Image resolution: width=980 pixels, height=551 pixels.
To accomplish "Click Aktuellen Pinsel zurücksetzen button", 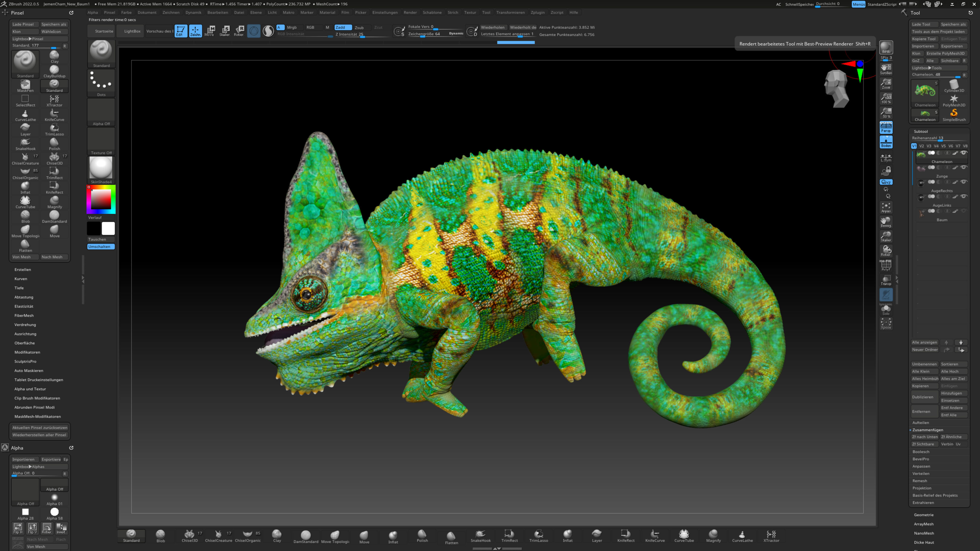I will 40,428.
